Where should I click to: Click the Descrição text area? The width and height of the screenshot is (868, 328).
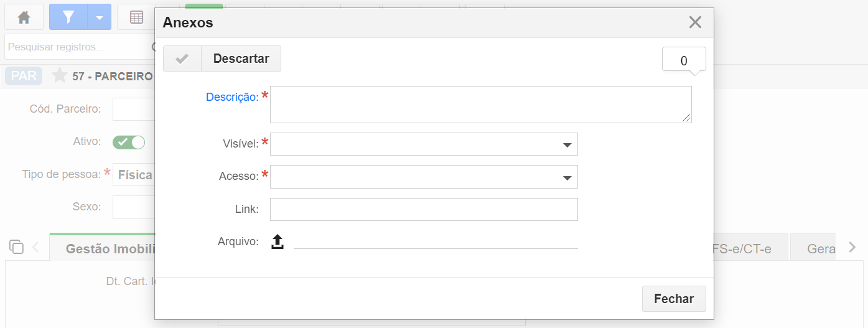[x=481, y=105]
